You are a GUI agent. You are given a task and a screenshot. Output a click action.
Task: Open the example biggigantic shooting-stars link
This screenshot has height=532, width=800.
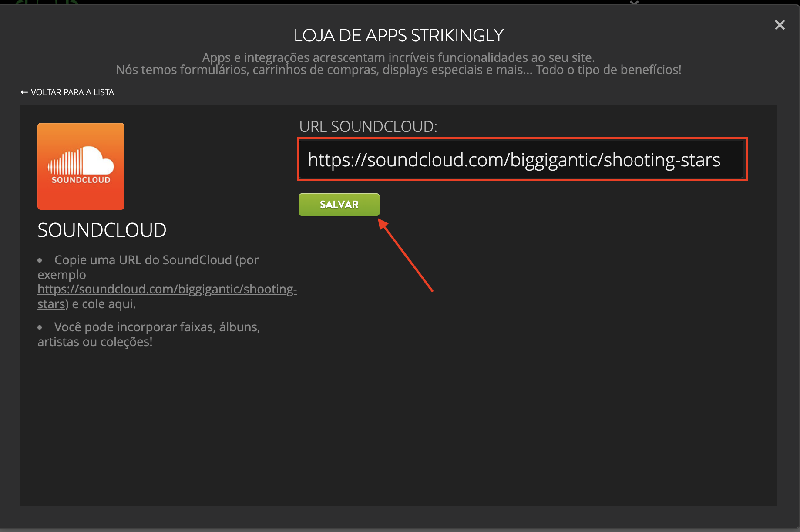[167, 296]
